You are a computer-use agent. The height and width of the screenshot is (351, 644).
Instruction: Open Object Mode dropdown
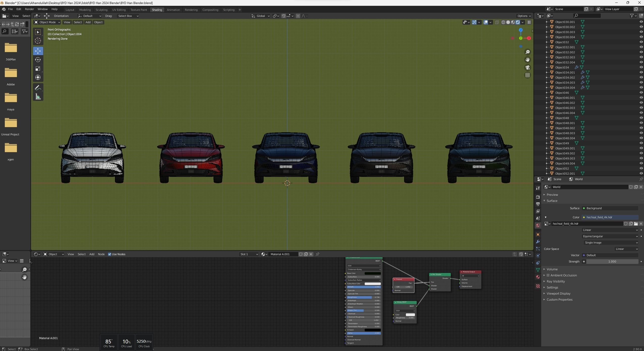click(47, 22)
